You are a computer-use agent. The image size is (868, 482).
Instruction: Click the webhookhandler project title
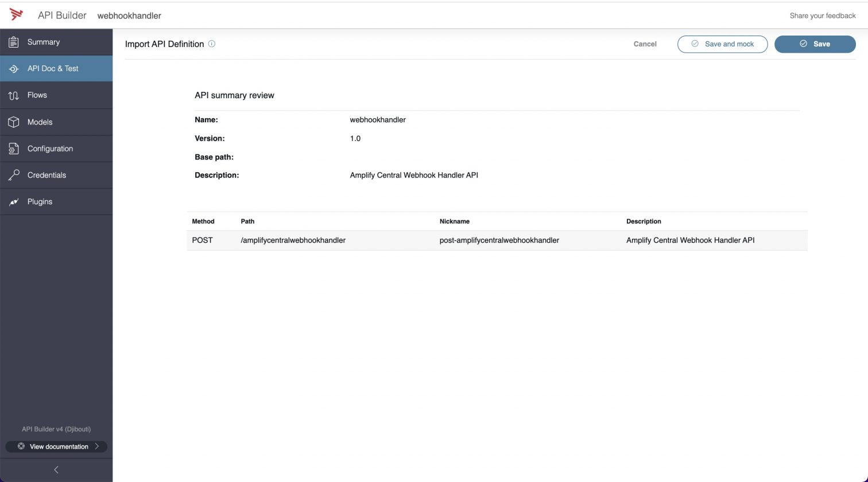tap(129, 15)
